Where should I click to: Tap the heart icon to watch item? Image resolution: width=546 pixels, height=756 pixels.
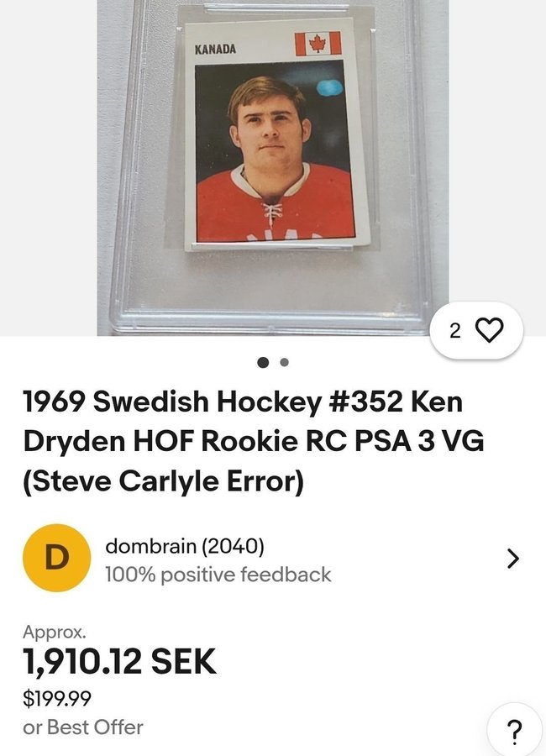click(x=490, y=330)
